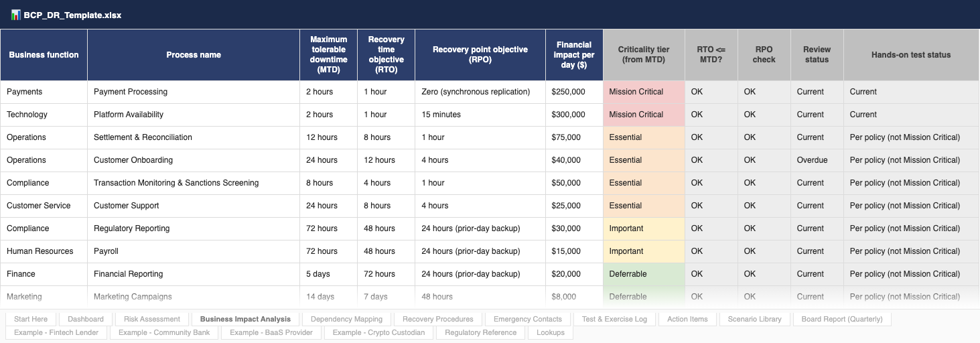Click the 14 days MTD cell

[329, 297]
